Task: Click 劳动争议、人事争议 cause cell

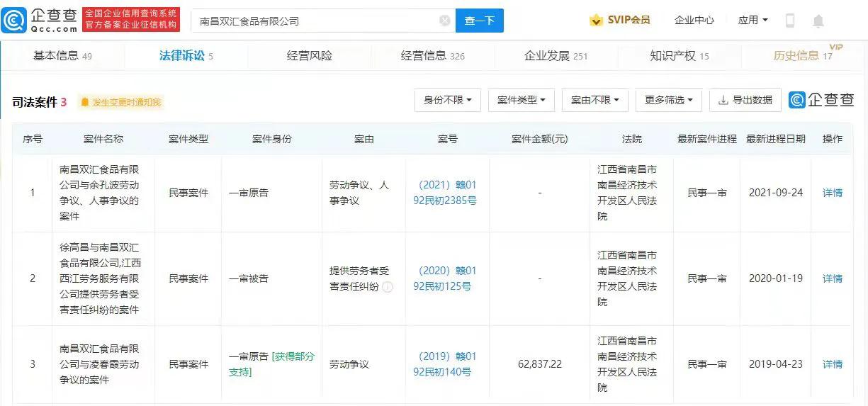Action: click(x=359, y=192)
